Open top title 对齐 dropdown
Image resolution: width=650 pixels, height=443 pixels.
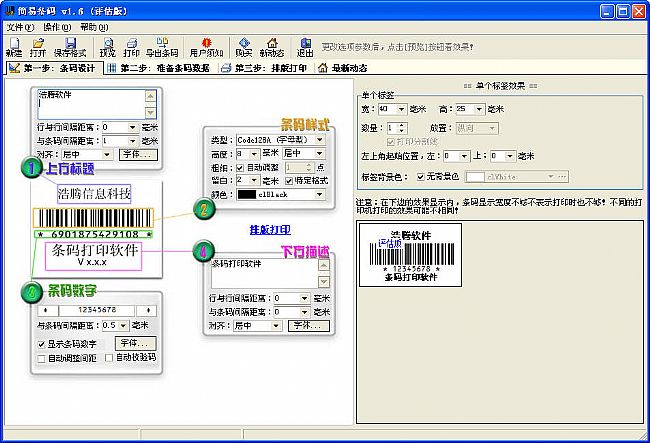pos(107,155)
